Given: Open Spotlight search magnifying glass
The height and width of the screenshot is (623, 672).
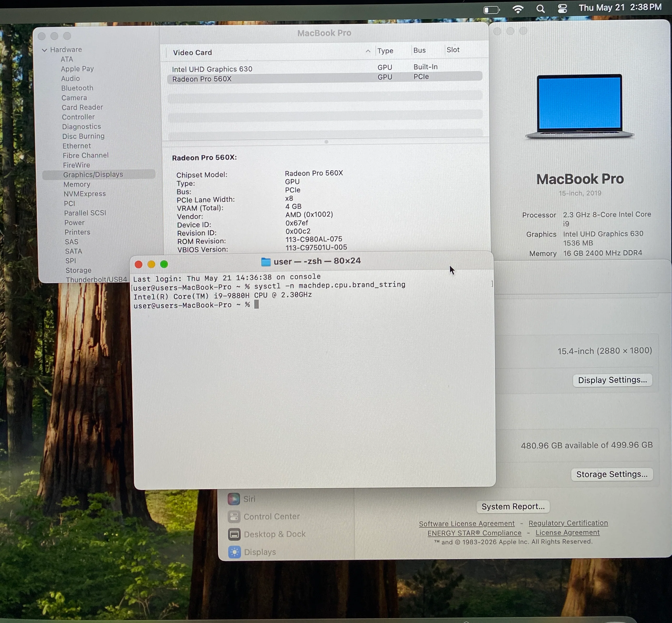Looking at the screenshot, I should (541, 9).
